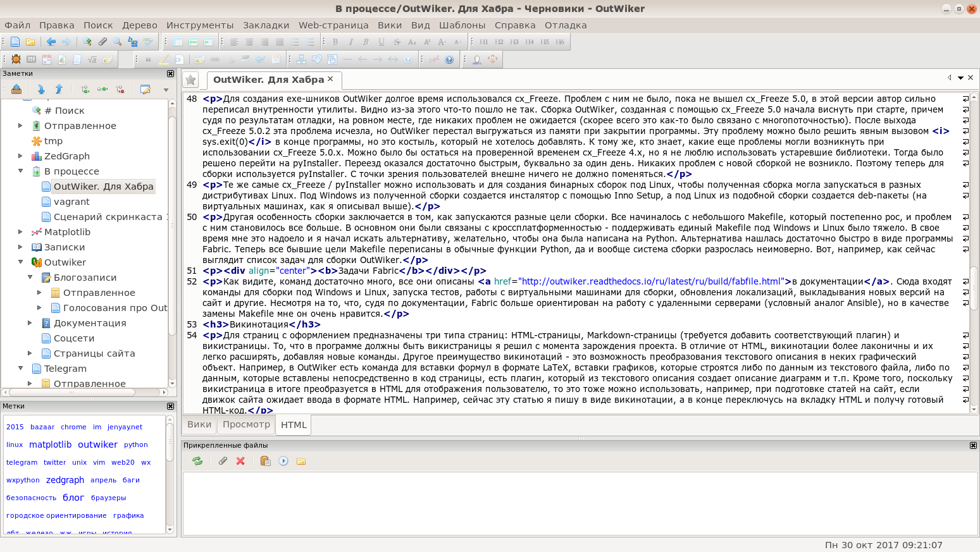The height and width of the screenshot is (552, 980).
Task: Switch to the Просмотр tab
Action: (247, 424)
